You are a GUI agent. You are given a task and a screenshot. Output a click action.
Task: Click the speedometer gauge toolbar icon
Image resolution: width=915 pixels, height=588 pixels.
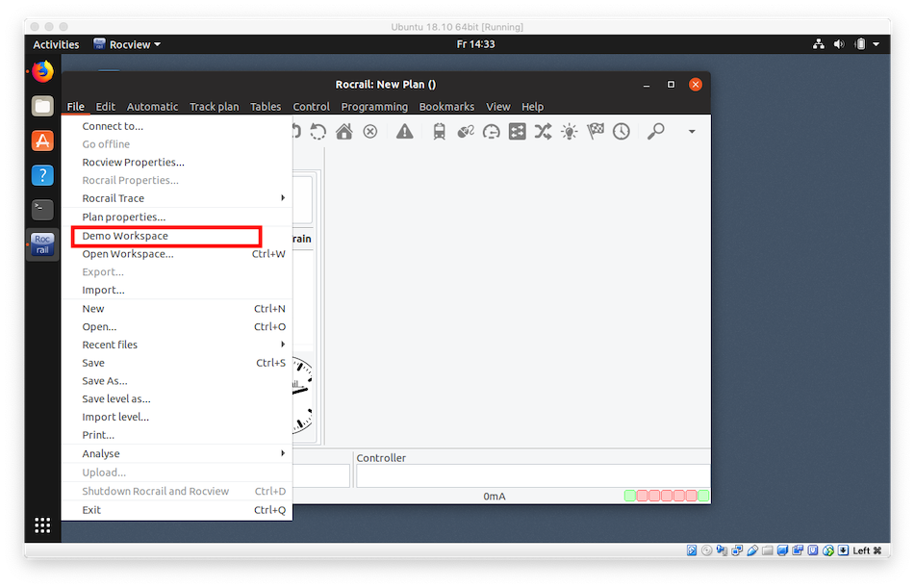tap(492, 132)
